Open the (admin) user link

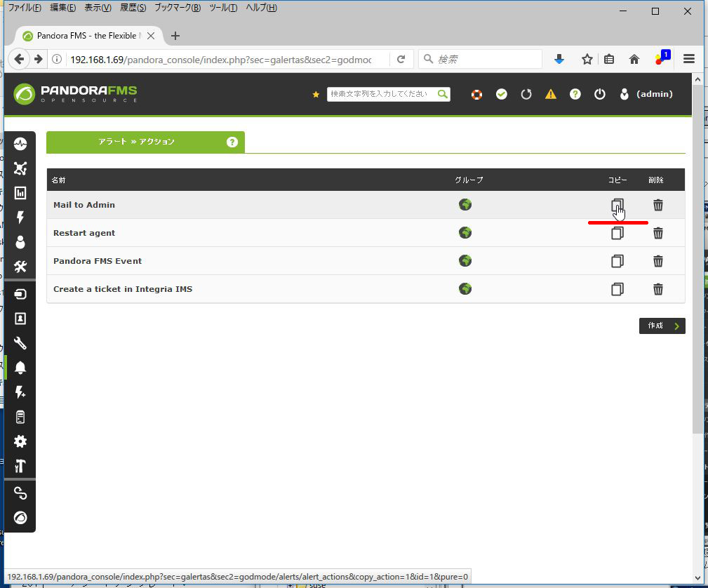click(x=654, y=94)
